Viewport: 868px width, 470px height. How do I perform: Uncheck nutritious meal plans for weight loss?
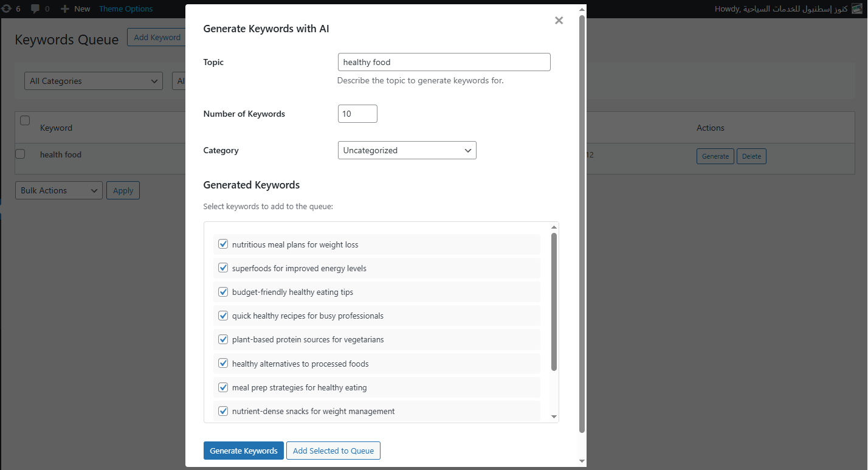tap(223, 243)
